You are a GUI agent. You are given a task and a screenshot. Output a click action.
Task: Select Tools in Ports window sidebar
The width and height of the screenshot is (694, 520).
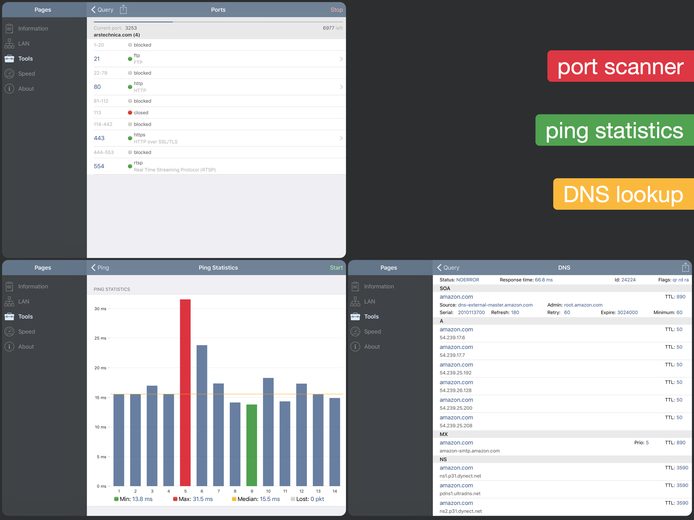(x=19, y=58)
